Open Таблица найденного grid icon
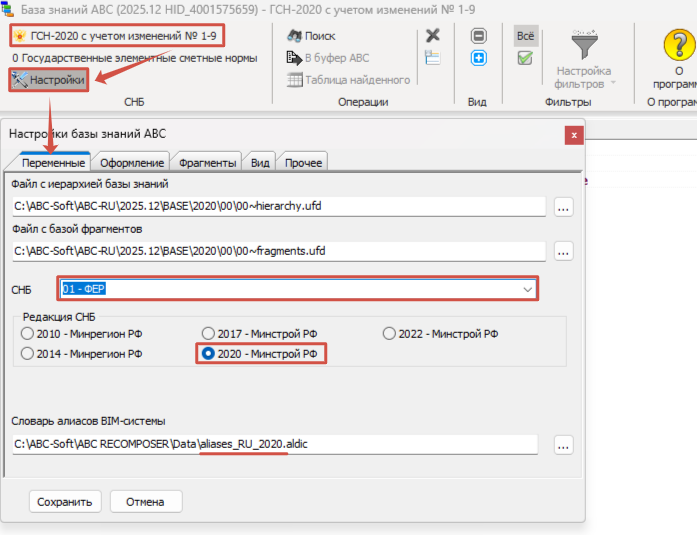Image resolution: width=697 pixels, height=535 pixels. click(x=294, y=80)
